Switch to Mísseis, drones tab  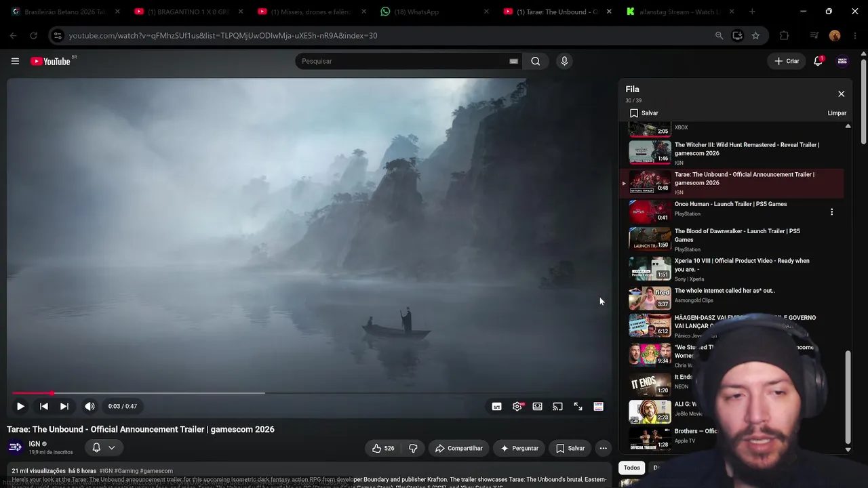(x=311, y=12)
